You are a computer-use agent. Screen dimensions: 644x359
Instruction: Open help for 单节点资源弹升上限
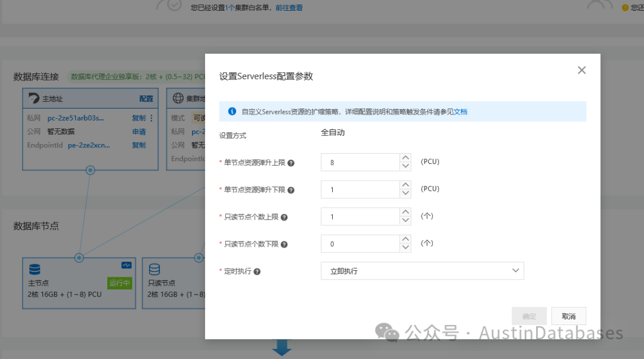[x=291, y=163]
